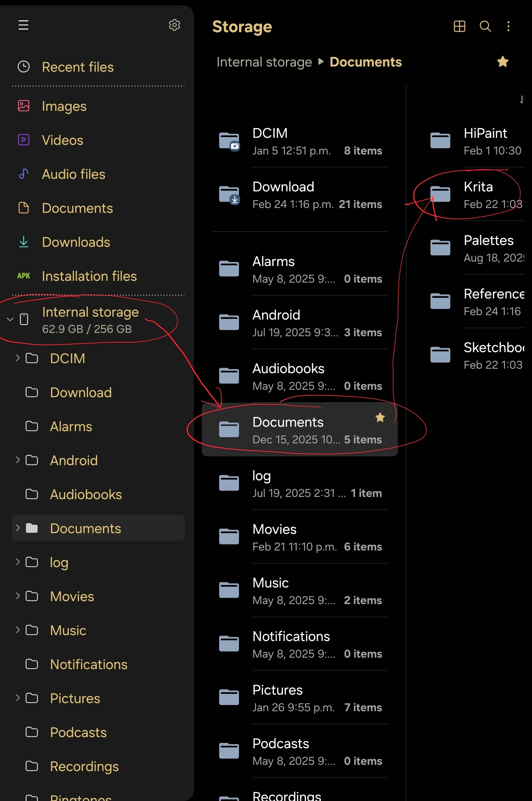Expand the Pictures folder in sidebar tree
Image resolution: width=532 pixels, height=801 pixels.
[x=17, y=698]
